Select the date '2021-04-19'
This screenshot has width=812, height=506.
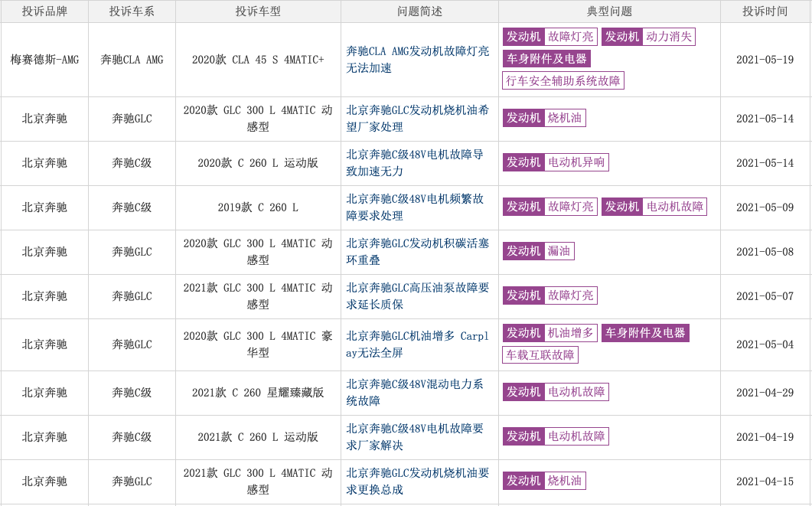point(765,437)
